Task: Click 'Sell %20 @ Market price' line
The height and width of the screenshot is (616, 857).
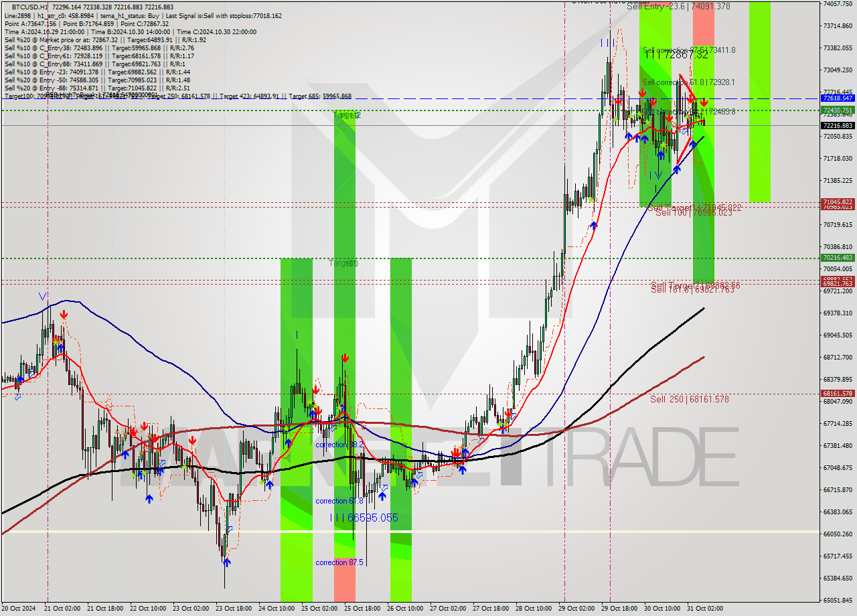Action: 105,40
